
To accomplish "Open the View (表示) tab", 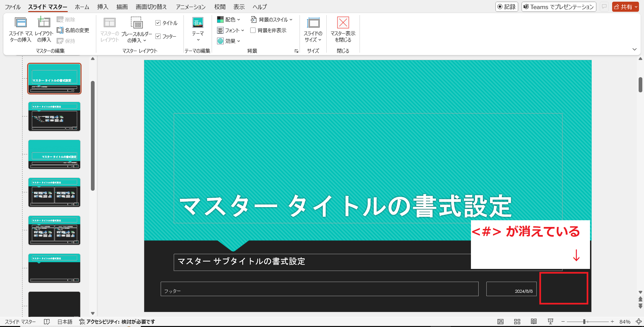I will click(x=239, y=7).
